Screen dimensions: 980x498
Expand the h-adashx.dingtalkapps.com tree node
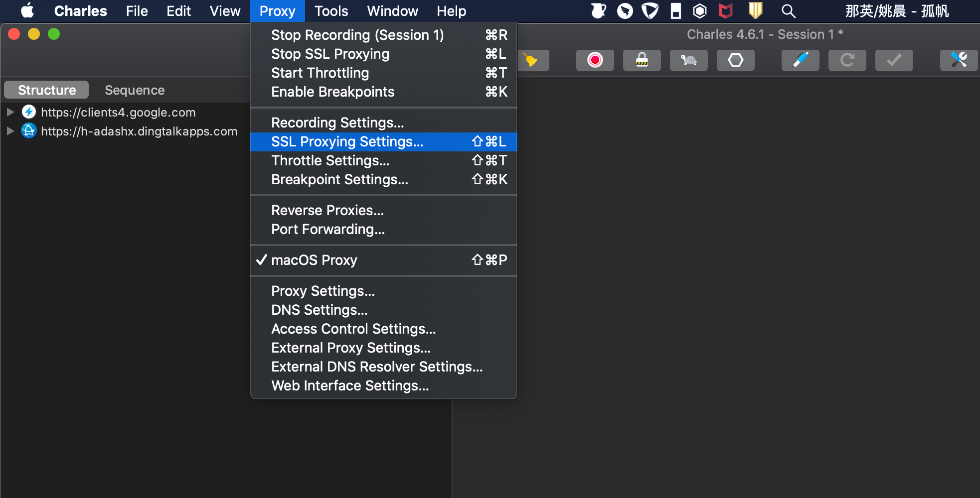[x=10, y=131]
